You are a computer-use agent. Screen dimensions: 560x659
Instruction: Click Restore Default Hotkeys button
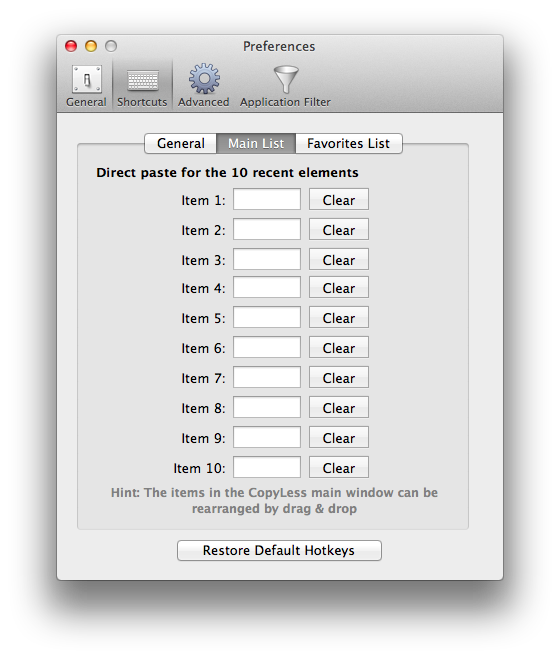pyautogui.click(x=279, y=550)
